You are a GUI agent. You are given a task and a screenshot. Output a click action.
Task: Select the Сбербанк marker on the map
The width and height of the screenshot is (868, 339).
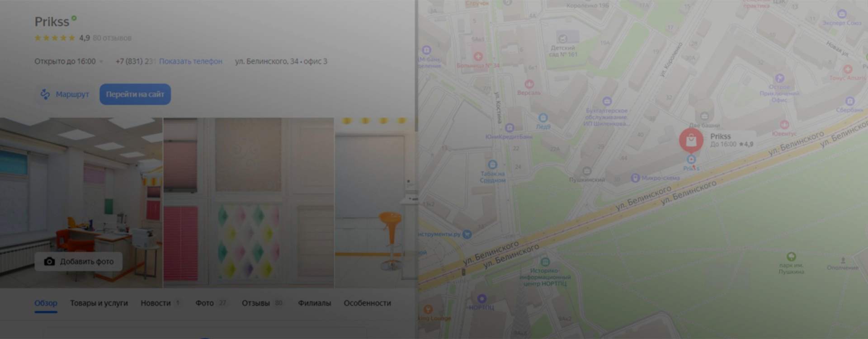coord(849,101)
